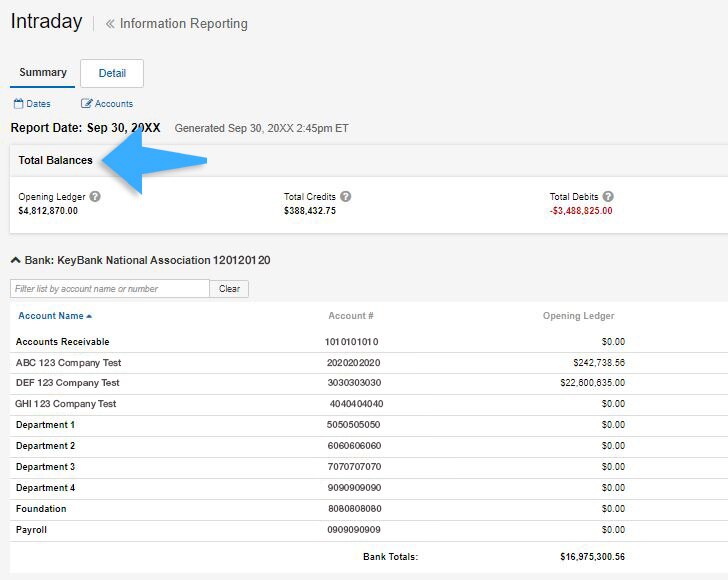Open the ABC 123 Company Test account
This screenshot has width=728, height=580.
pyautogui.click(x=67, y=362)
